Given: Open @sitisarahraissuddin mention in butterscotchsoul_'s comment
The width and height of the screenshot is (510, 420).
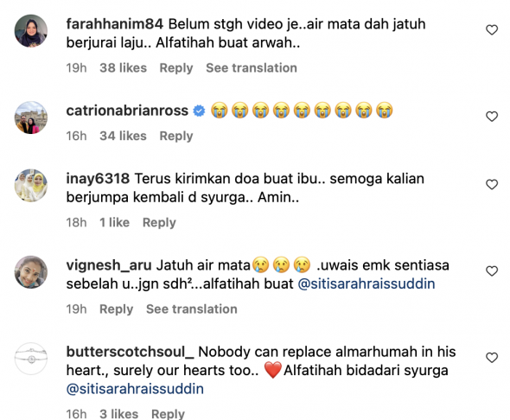Looking at the screenshot, I should [135, 389].
